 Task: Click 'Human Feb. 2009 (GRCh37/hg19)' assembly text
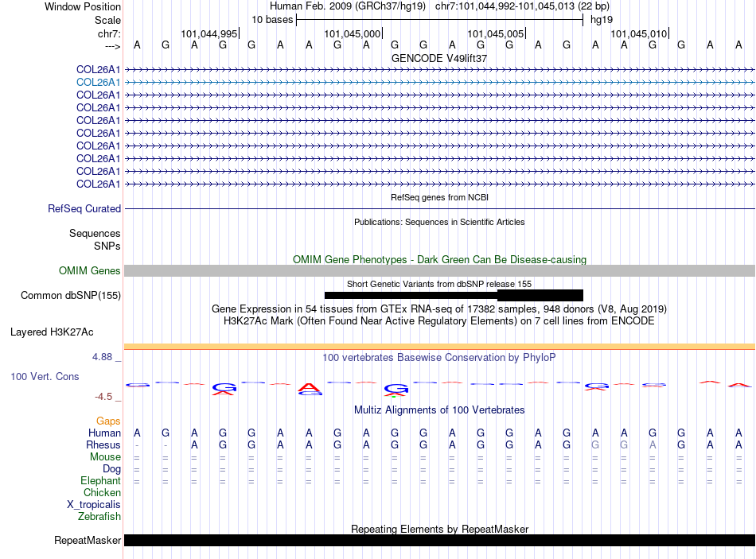(x=348, y=6)
